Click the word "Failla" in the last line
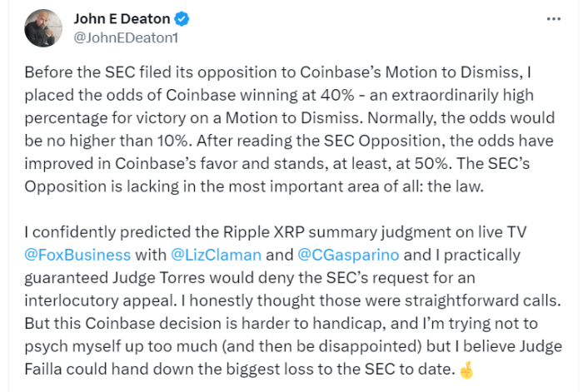Viewport: 583px width, 392px height. click(43, 370)
